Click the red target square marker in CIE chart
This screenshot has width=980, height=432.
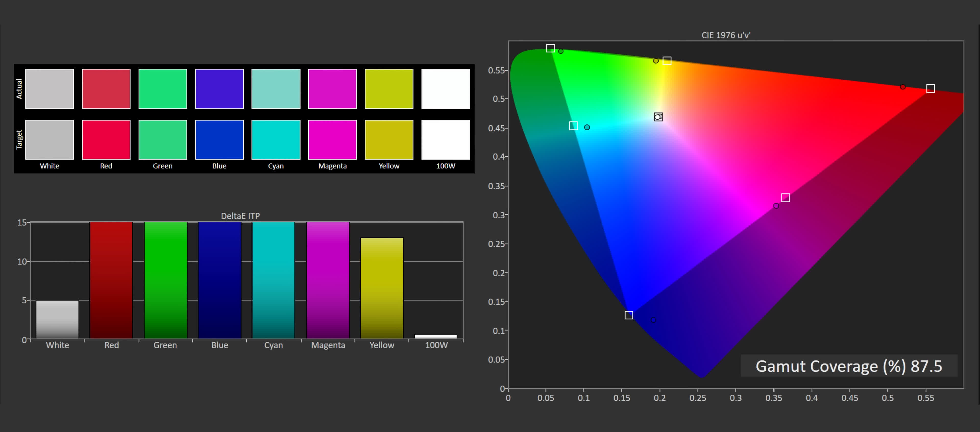(x=930, y=89)
